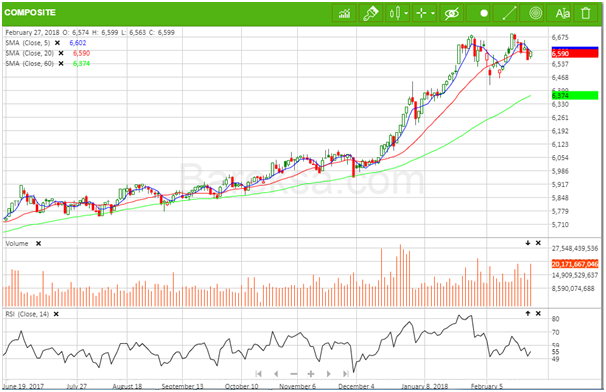The height and width of the screenshot is (392, 606).
Task: Toggle the crossed-eye hide drawings icon
Action: tap(451, 14)
